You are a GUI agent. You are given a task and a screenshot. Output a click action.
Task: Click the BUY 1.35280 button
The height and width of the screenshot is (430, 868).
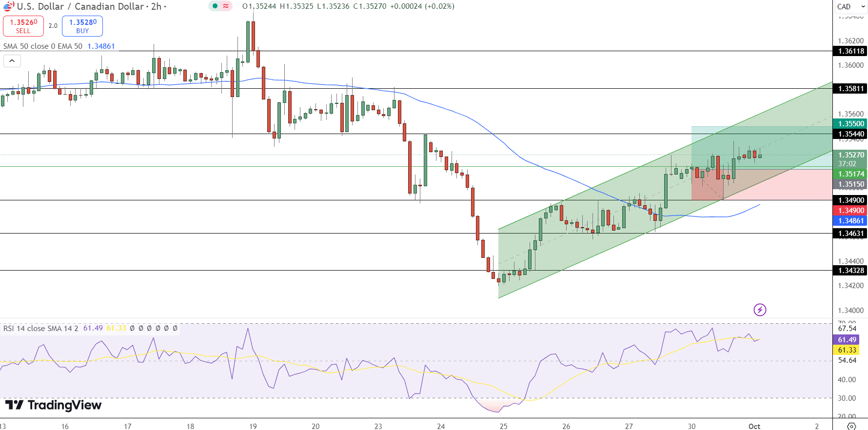pyautogui.click(x=82, y=26)
